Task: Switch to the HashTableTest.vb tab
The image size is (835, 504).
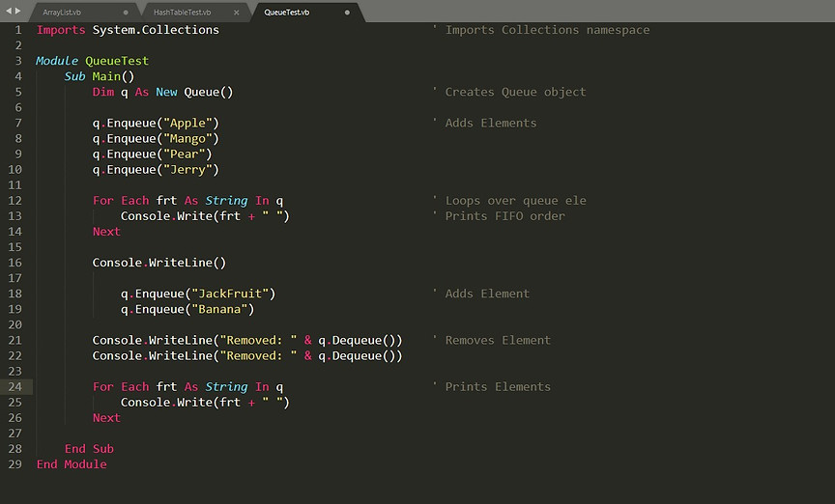Action: (x=182, y=13)
